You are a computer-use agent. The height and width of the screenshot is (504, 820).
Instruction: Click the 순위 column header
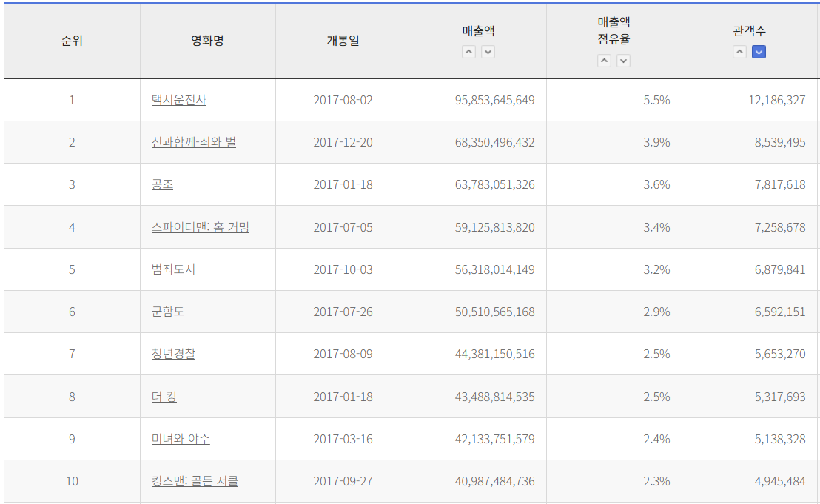click(x=72, y=41)
